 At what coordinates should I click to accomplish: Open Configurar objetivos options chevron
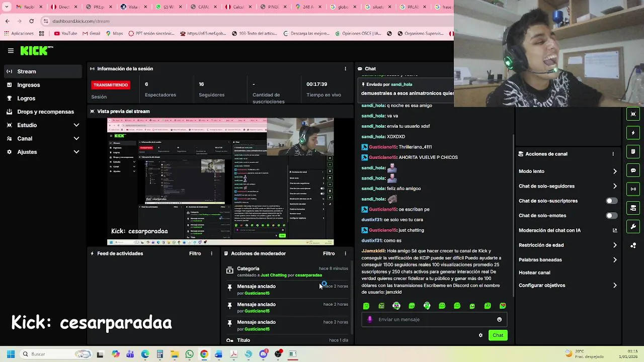pos(615,286)
